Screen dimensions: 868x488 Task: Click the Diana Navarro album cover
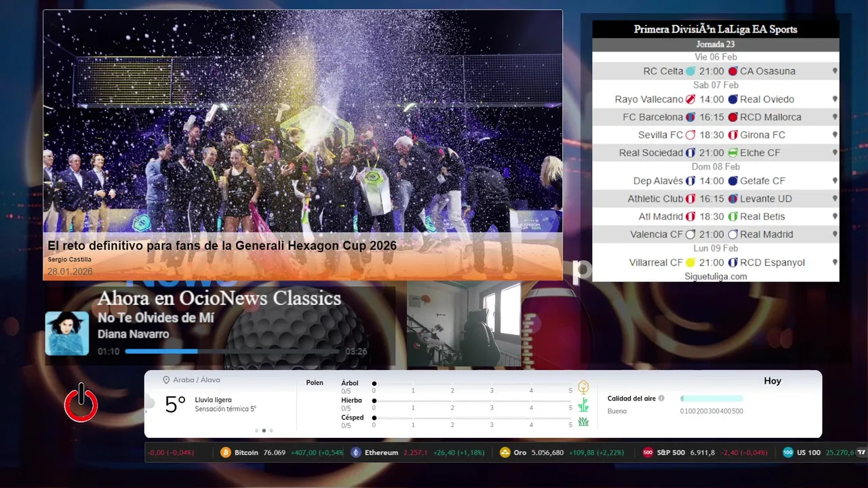coord(67,333)
